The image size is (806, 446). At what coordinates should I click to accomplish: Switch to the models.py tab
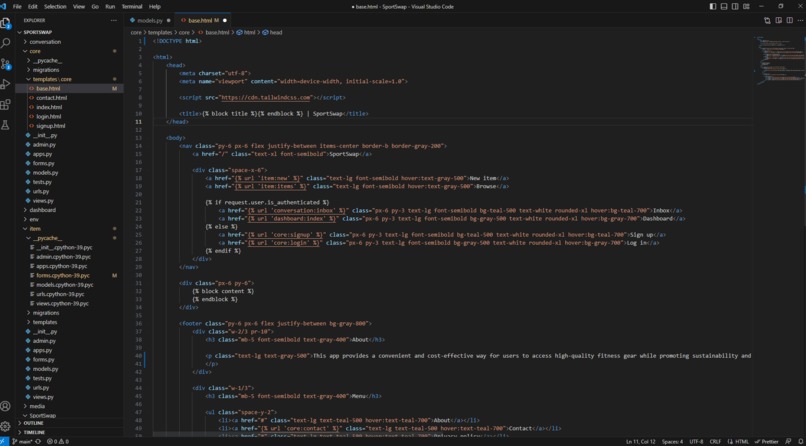(150, 21)
